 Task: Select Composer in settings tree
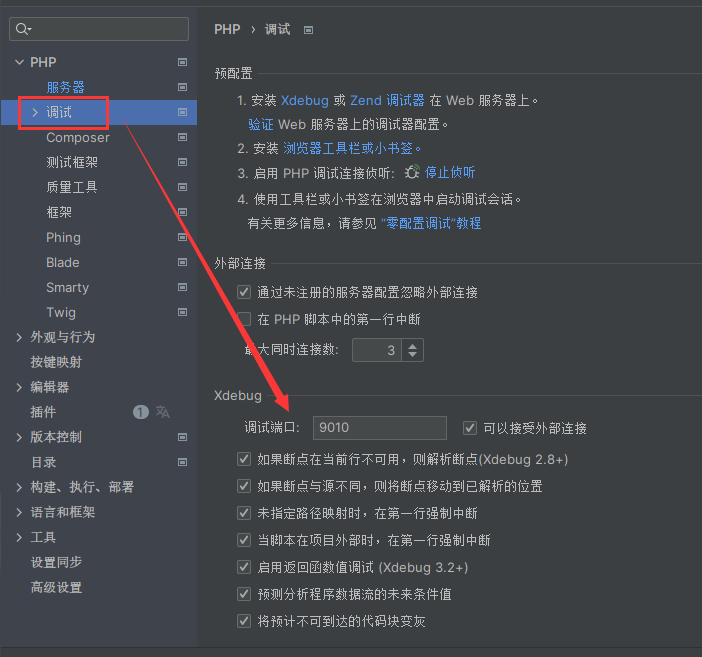pyautogui.click(x=78, y=137)
